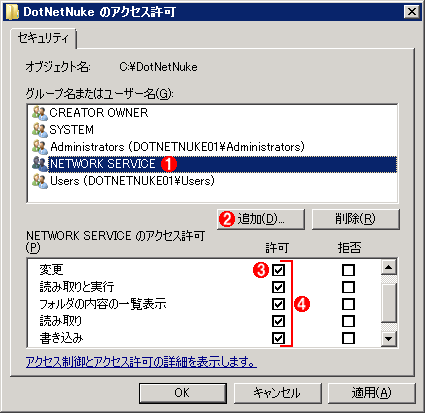Click the NETWORK SERVICE user icon
Screen dimensions: 425x413
40,164
